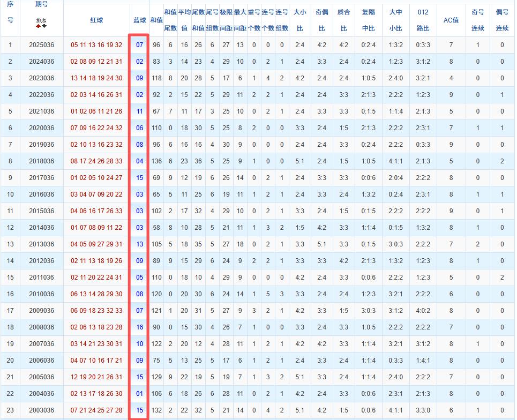The width and height of the screenshot is (517, 420).
Task: Click issue number 2003036 in the last row
Action: pos(41,410)
